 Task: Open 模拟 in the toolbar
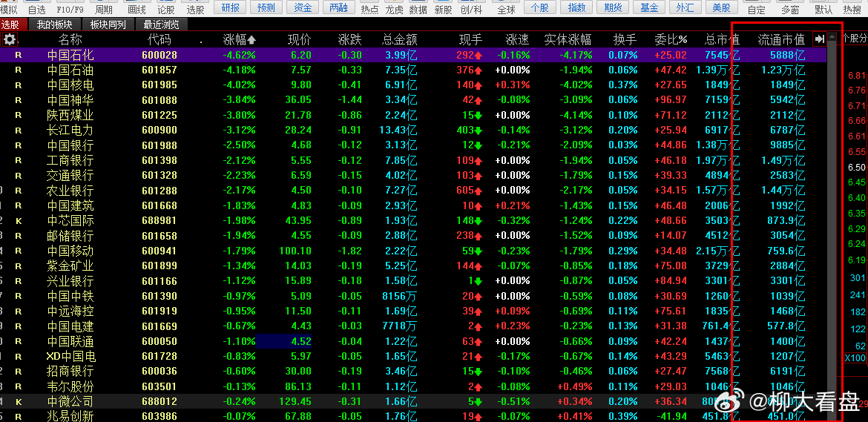pyautogui.click(x=8, y=10)
